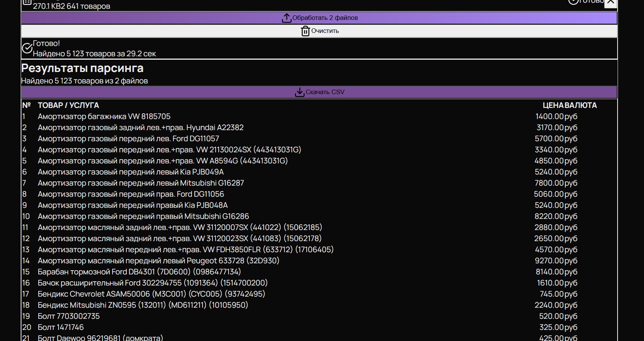Click price 520.00 of Болт 7703002735 row
Viewport: 644px width, 341px height.
(551, 316)
